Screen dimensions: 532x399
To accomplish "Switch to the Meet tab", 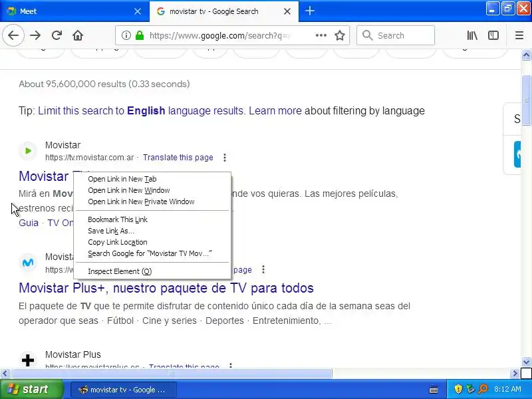I will [x=74, y=11].
